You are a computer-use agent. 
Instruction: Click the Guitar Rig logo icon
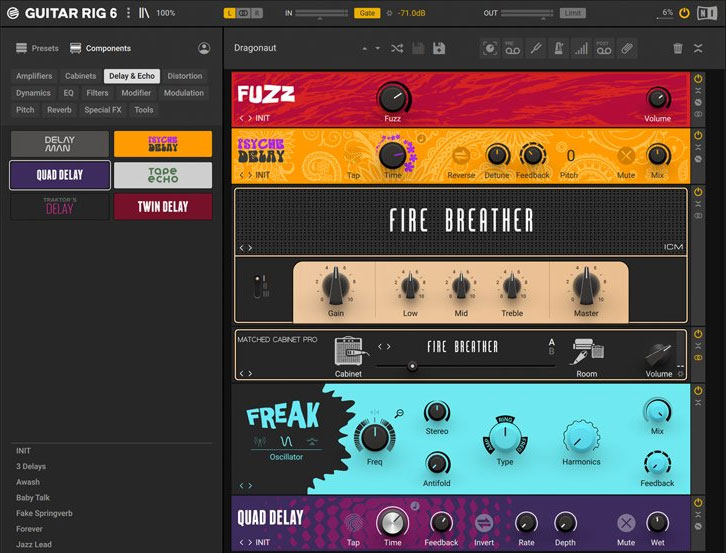[x=13, y=13]
